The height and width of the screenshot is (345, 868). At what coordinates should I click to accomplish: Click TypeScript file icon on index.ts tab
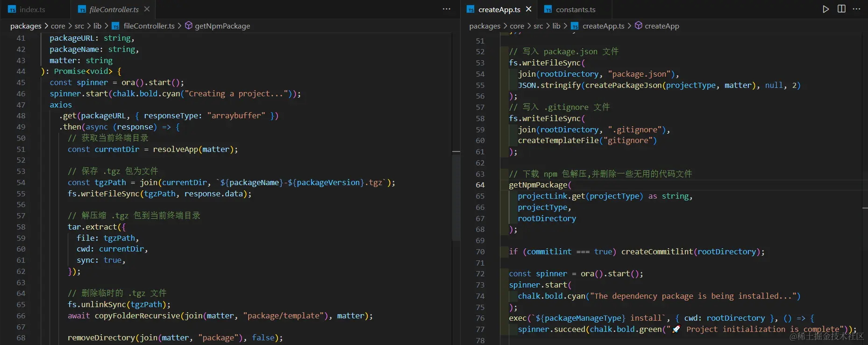(12, 9)
